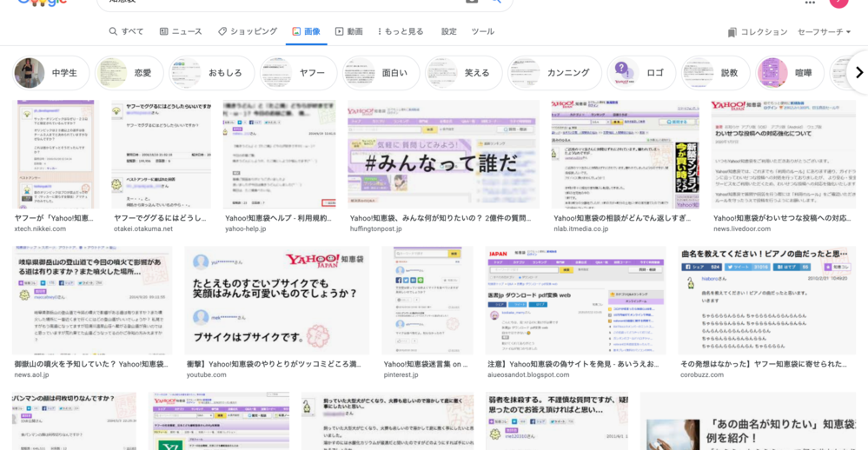868x450 pixels.
Task: Click the camera search-by-image icon
Action: click(x=472, y=3)
